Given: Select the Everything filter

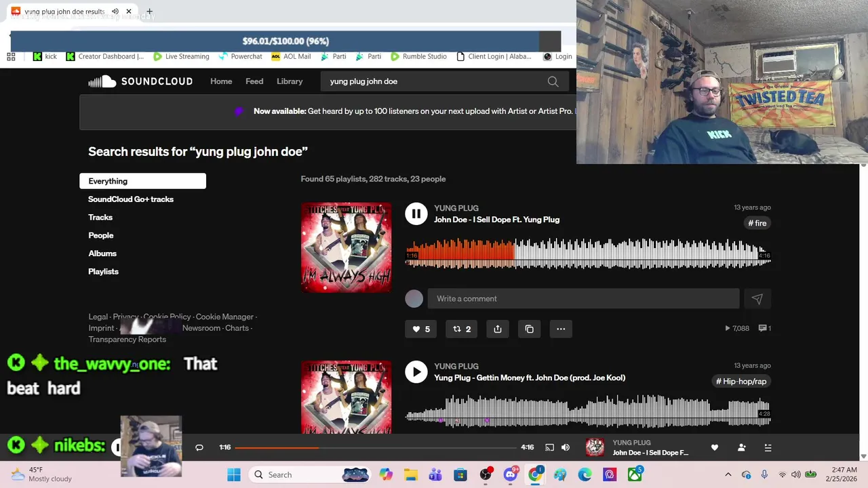Looking at the screenshot, I should [142, 181].
